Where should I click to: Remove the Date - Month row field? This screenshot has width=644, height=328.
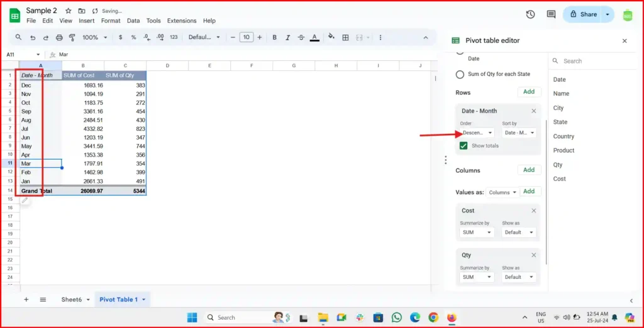pos(533,111)
